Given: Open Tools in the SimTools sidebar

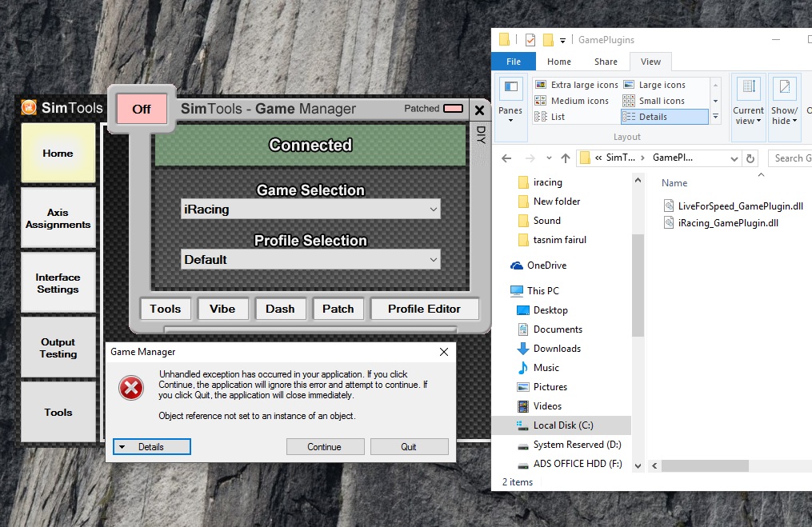Looking at the screenshot, I should (58, 413).
